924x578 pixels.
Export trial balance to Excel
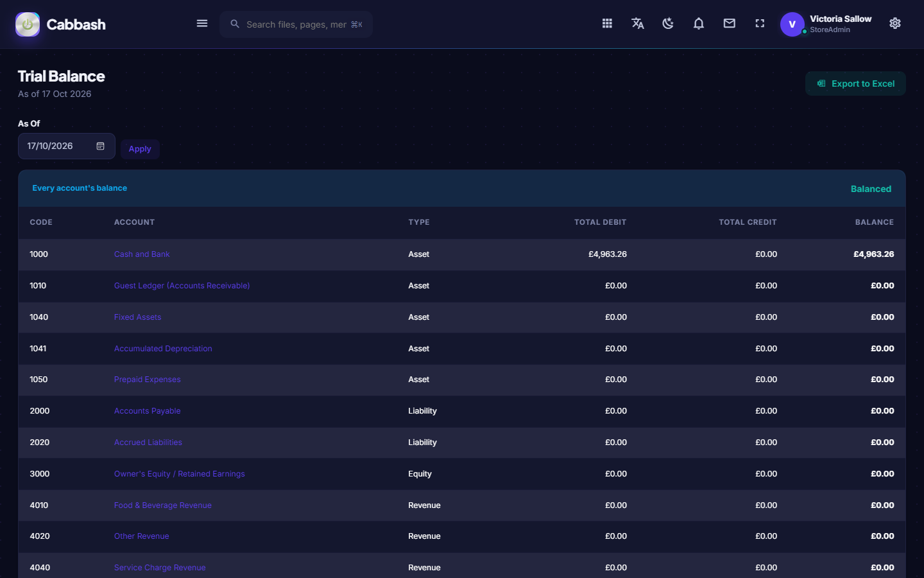(855, 83)
